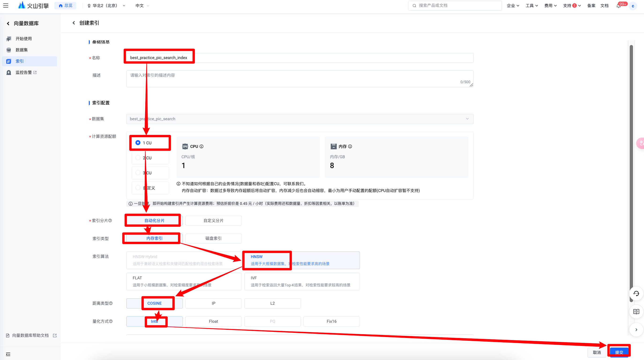Open 向量数据库帮助文档 link
The height and width of the screenshot is (360, 644).
click(x=31, y=335)
